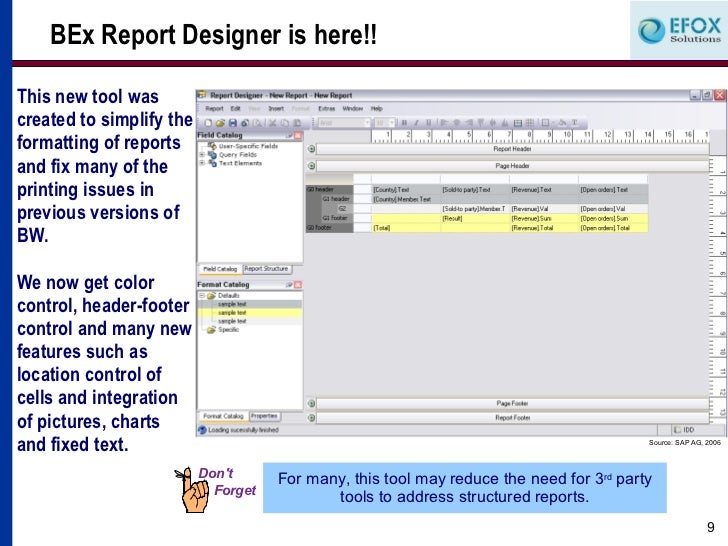This screenshot has width=728, height=546.
Task: Expand the Report Footer section
Action: pyautogui.click(x=312, y=418)
